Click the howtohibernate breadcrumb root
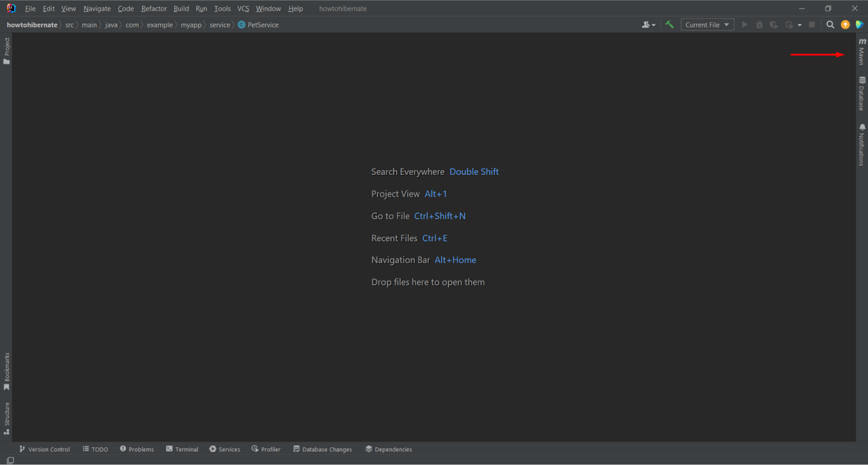 32,25
